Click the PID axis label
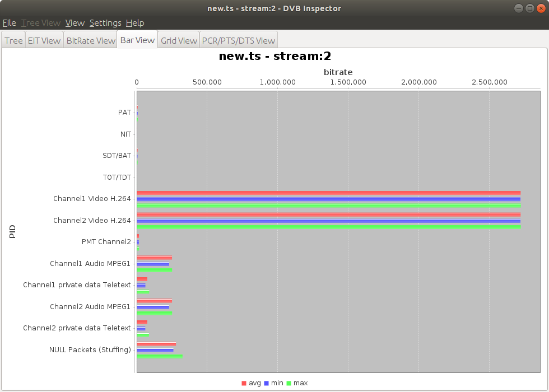Viewport: 549px width, 392px height. (12, 232)
